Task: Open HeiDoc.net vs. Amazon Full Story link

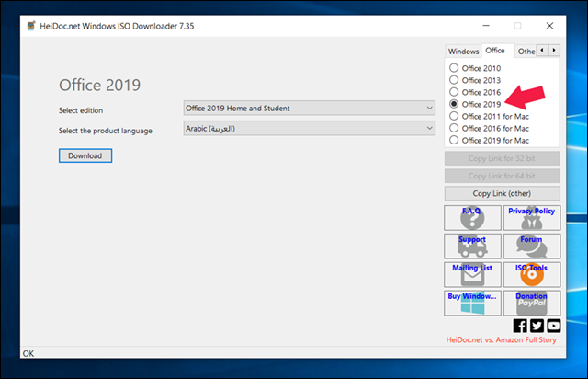Action: [501, 340]
